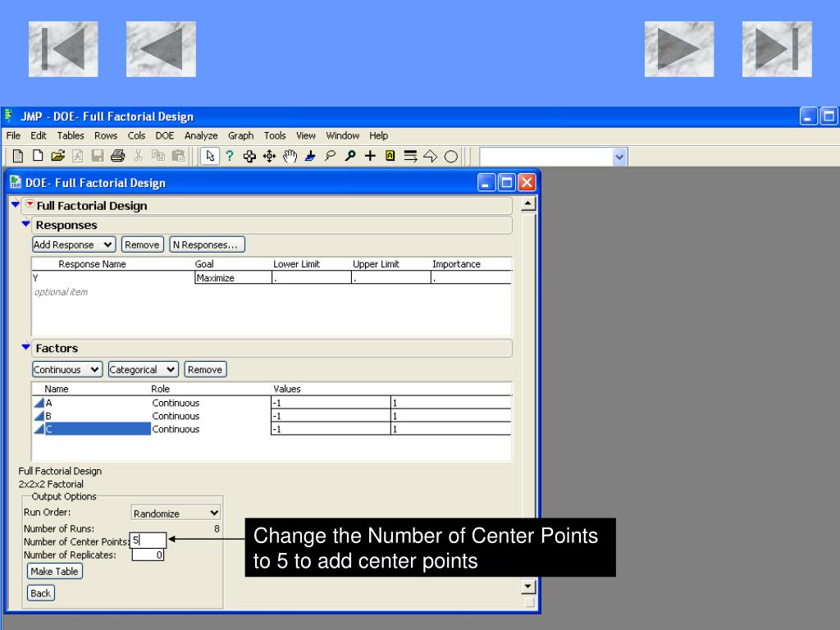Open the empty toolbar combo box

click(553, 157)
